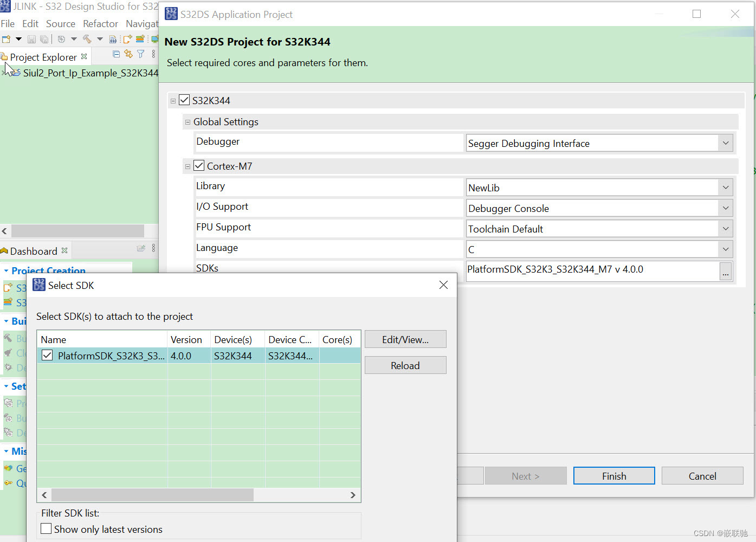Click the Finish button
The image size is (756, 542).
pyautogui.click(x=614, y=476)
